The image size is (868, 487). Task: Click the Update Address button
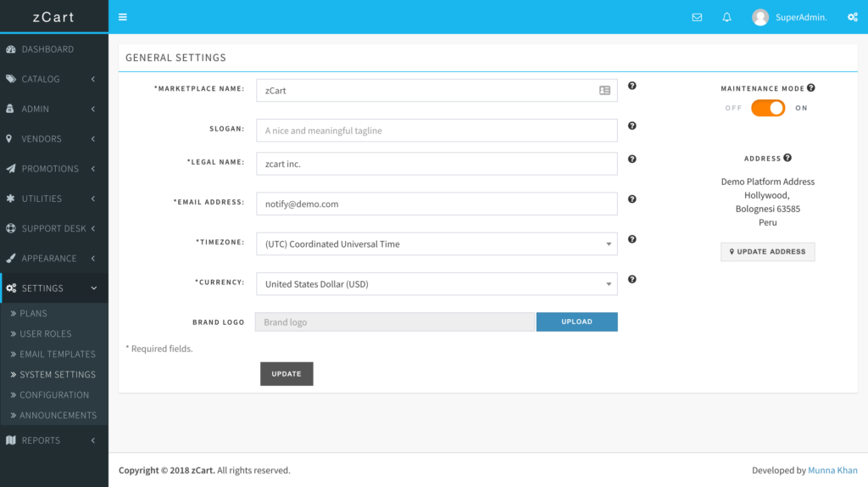click(767, 252)
